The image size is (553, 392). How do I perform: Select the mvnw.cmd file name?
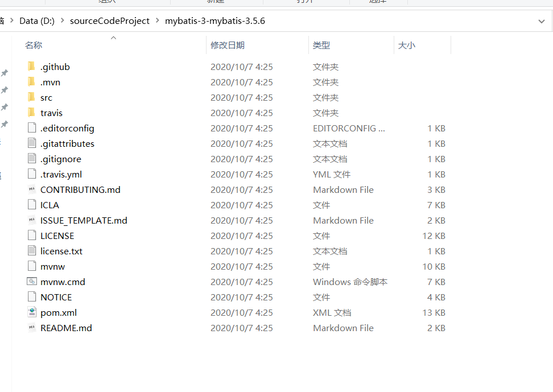(x=63, y=282)
